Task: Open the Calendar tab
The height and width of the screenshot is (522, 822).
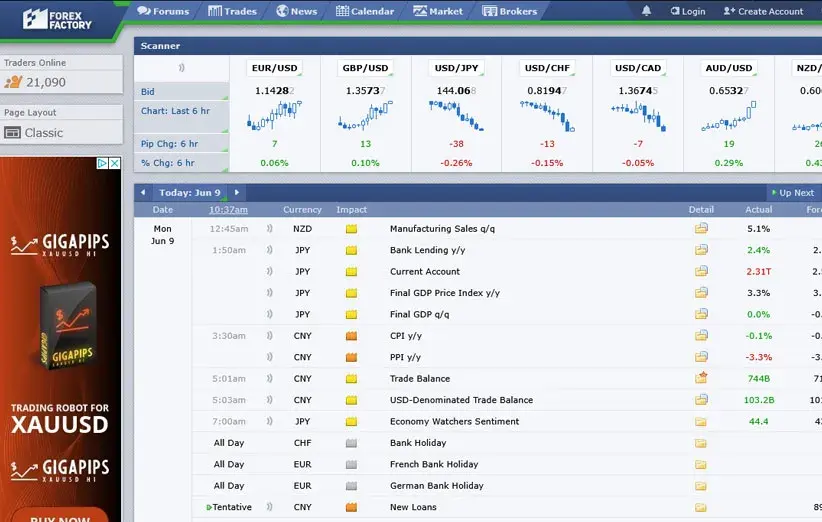Action: [x=365, y=11]
